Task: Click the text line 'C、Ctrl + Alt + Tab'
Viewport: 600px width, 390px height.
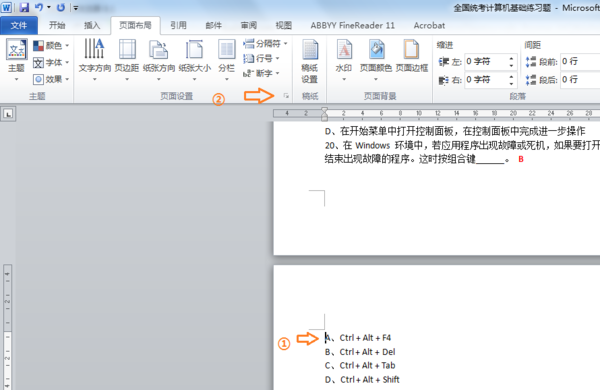Action: tap(360, 366)
